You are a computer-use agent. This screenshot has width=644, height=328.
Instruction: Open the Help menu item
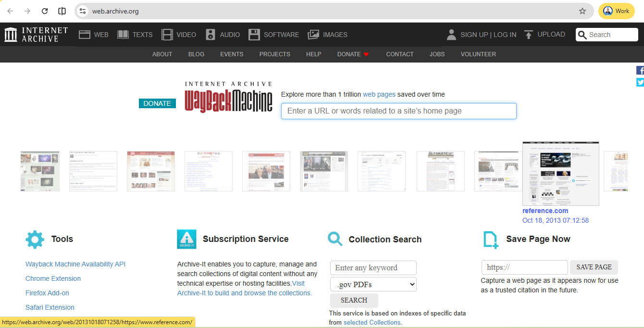click(313, 54)
